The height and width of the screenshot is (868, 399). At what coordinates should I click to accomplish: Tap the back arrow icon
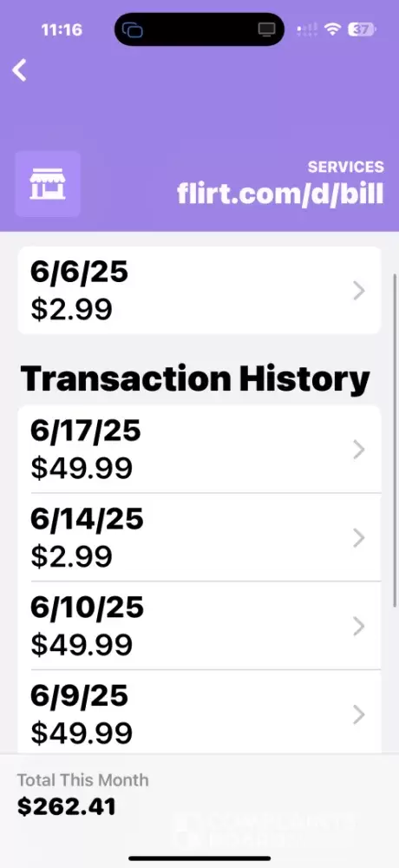tap(19, 70)
